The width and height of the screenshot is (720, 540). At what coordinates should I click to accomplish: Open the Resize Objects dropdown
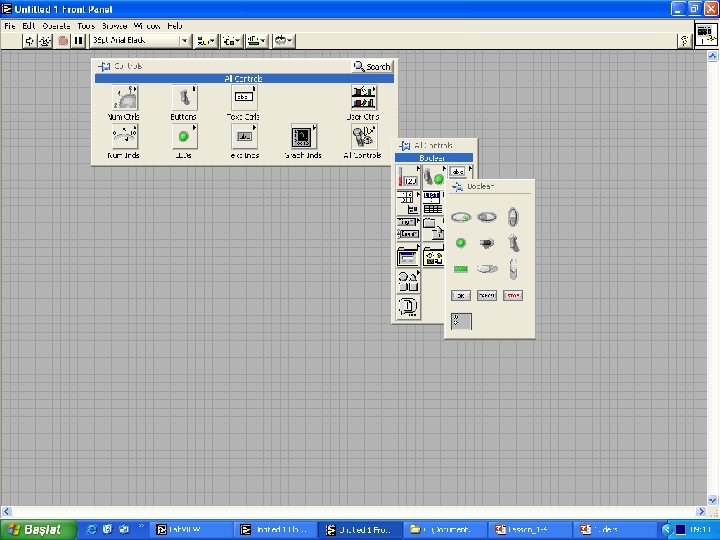pos(257,41)
